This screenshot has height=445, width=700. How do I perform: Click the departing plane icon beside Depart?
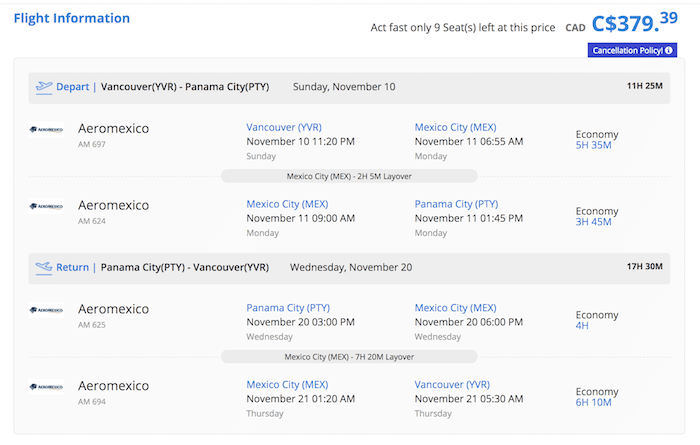click(44, 87)
